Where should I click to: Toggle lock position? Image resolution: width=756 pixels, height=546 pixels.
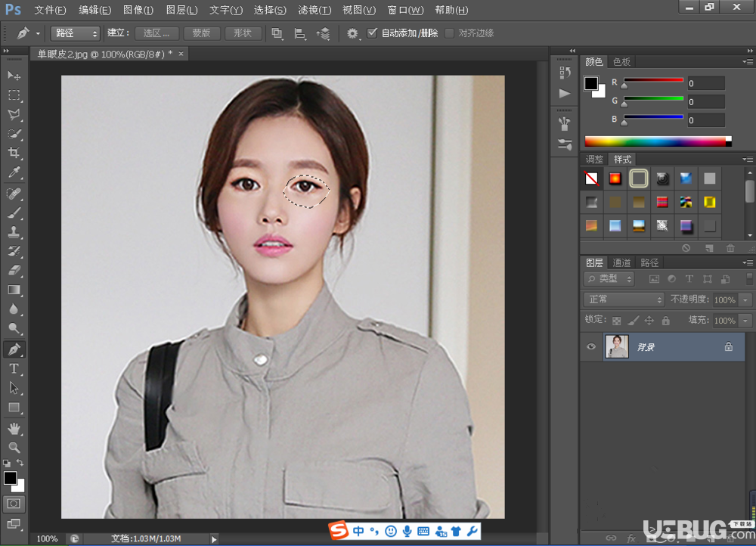coord(649,321)
